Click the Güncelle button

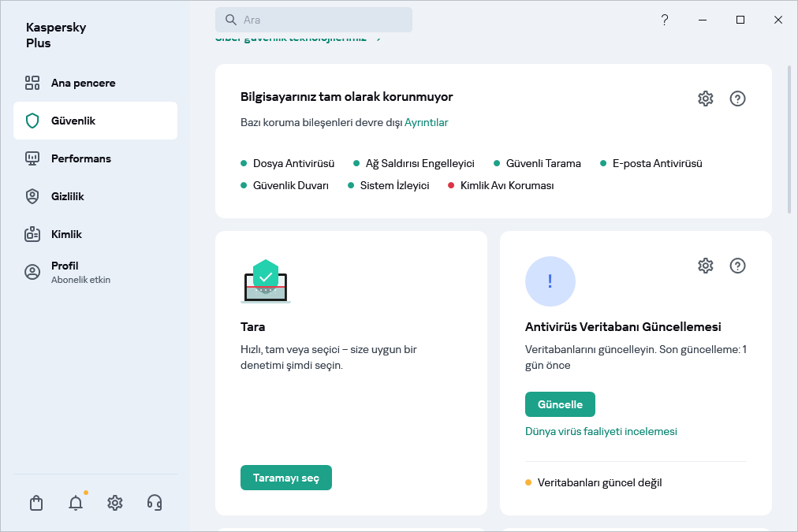(560, 404)
